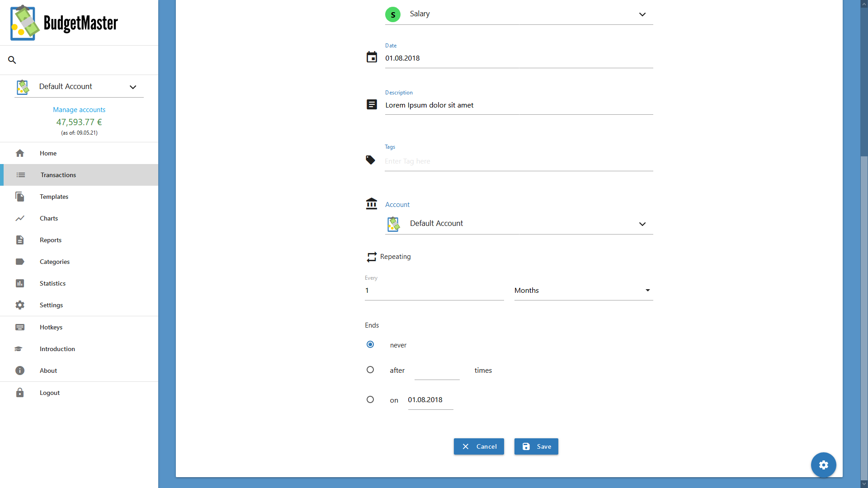This screenshot has width=868, height=488.
Task: Open Settings menu item
Action: (x=79, y=305)
